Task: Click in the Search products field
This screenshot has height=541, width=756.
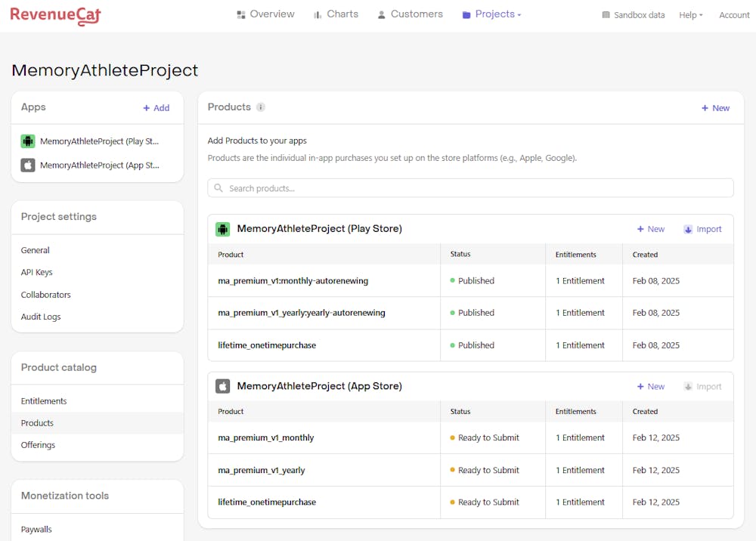Action: point(470,188)
